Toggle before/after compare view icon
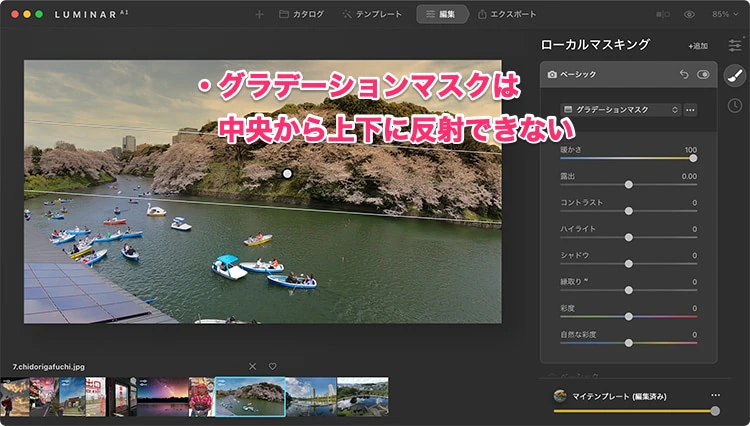Viewport: 750px width, 426px height. [x=664, y=15]
